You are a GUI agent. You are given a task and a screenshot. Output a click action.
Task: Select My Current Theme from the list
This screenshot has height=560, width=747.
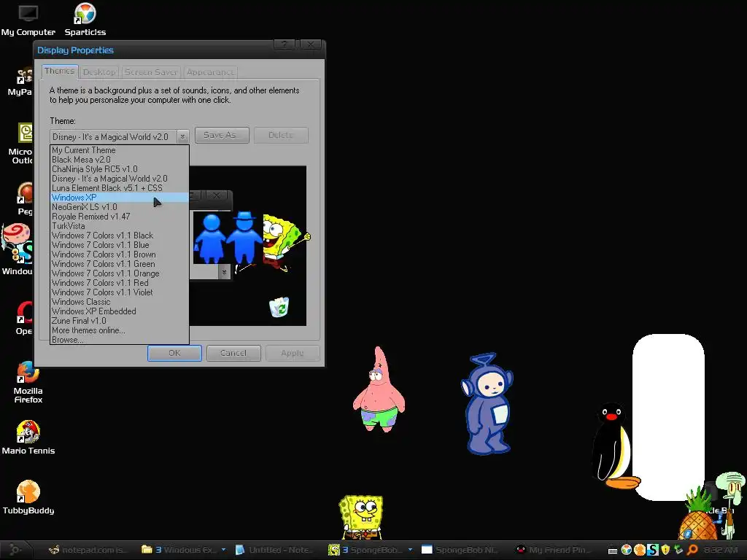click(x=119, y=150)
